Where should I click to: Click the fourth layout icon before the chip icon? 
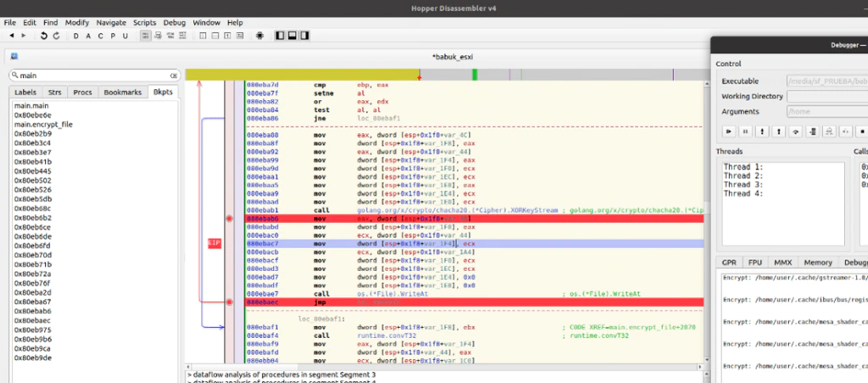tap(240, 36)
